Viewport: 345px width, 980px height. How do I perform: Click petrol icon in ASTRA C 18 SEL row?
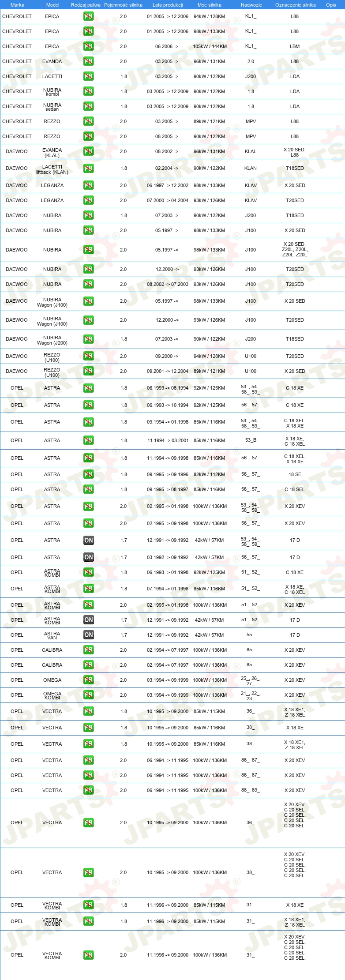tap(88, 489)
